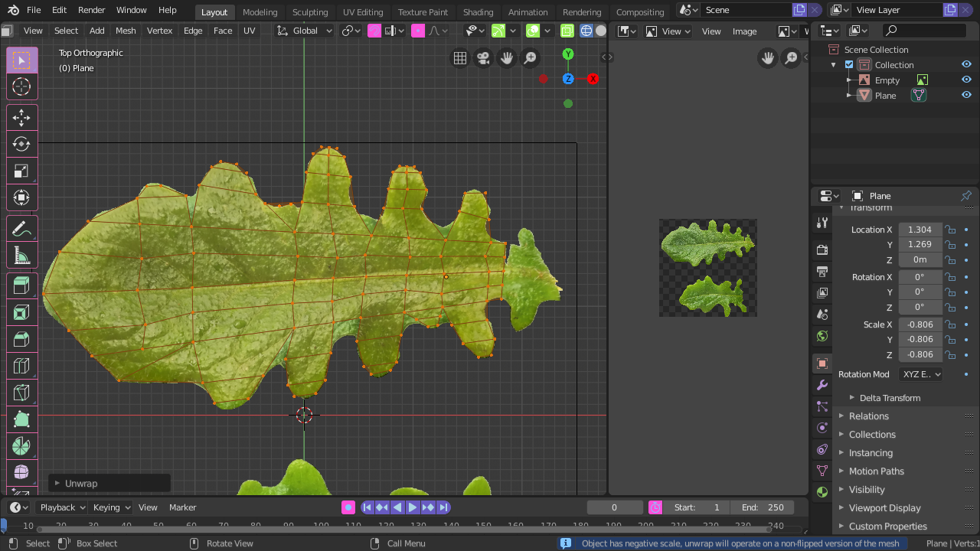
Task: Open the Render menu
Action: click(x=91, y=10)
